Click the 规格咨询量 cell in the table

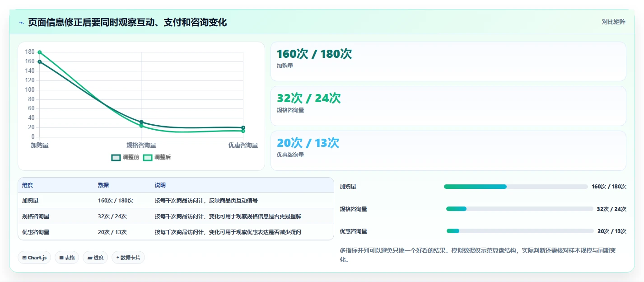click(36, 216)
